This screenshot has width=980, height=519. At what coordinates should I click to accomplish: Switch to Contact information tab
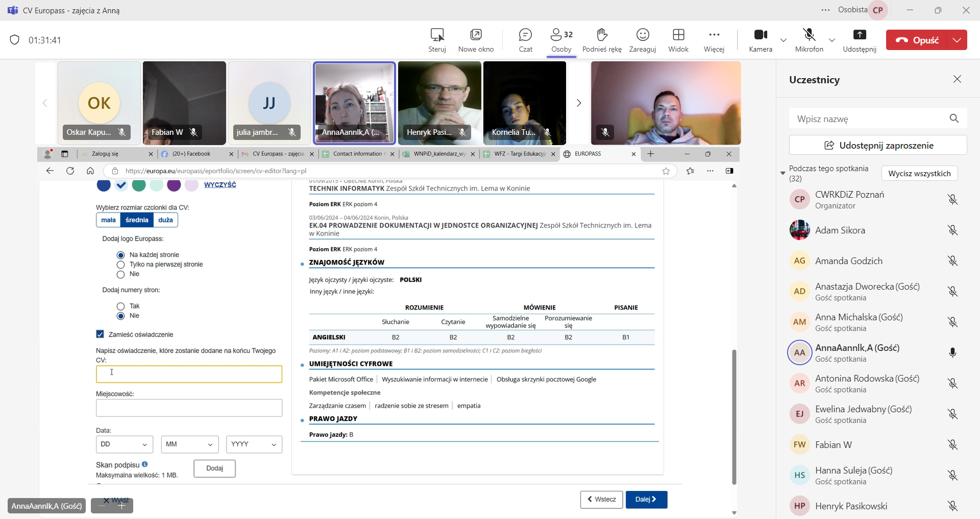pos(358,154)
